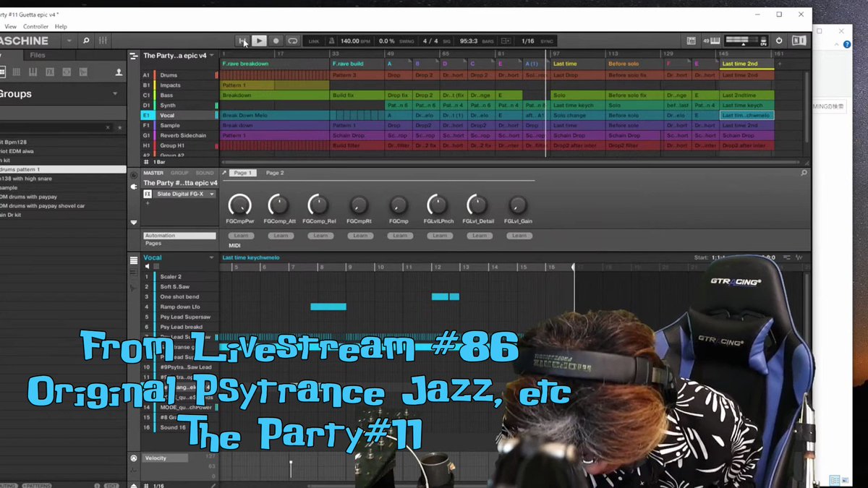Click Learn under FGCmpPwr knob
868x488 pixels.
click(240, 236)
